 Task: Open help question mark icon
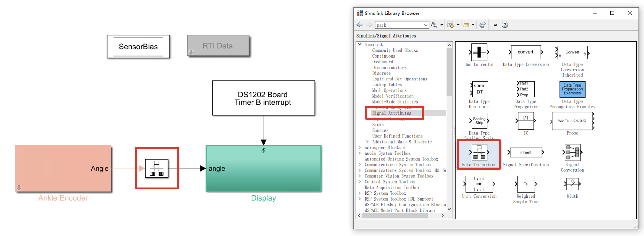click(505, 25)
